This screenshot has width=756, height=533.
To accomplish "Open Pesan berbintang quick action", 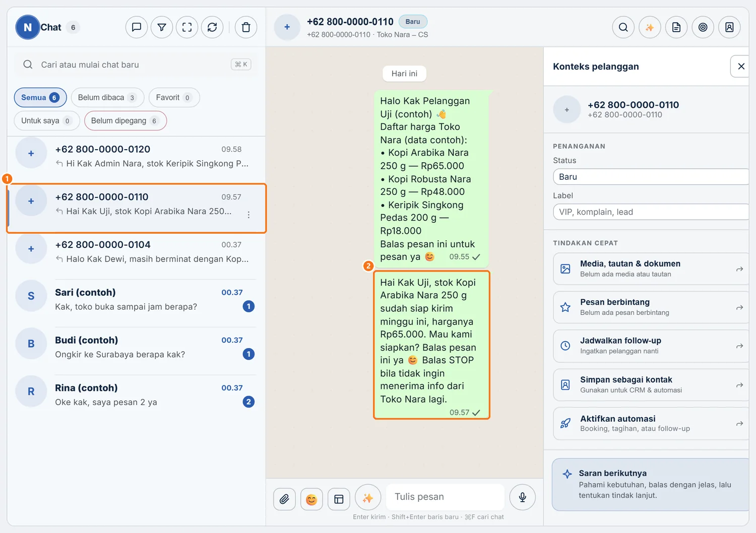I will pos(651,307).
